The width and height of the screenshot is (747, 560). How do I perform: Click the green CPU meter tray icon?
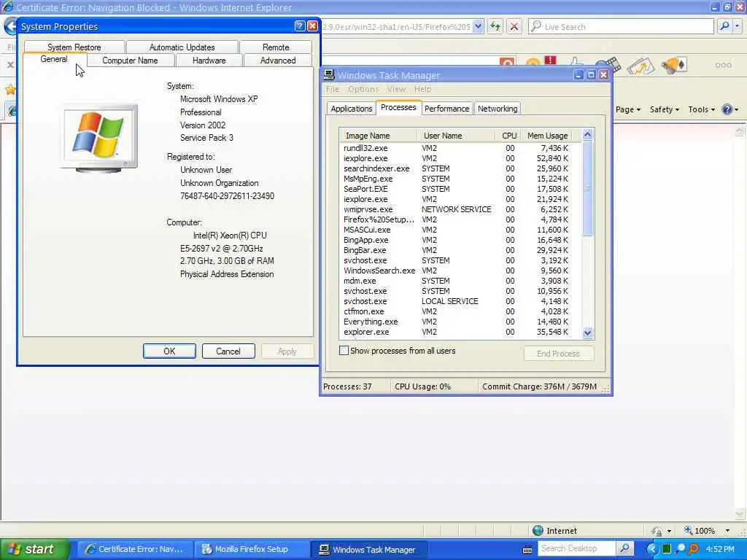tap(667, 549)
